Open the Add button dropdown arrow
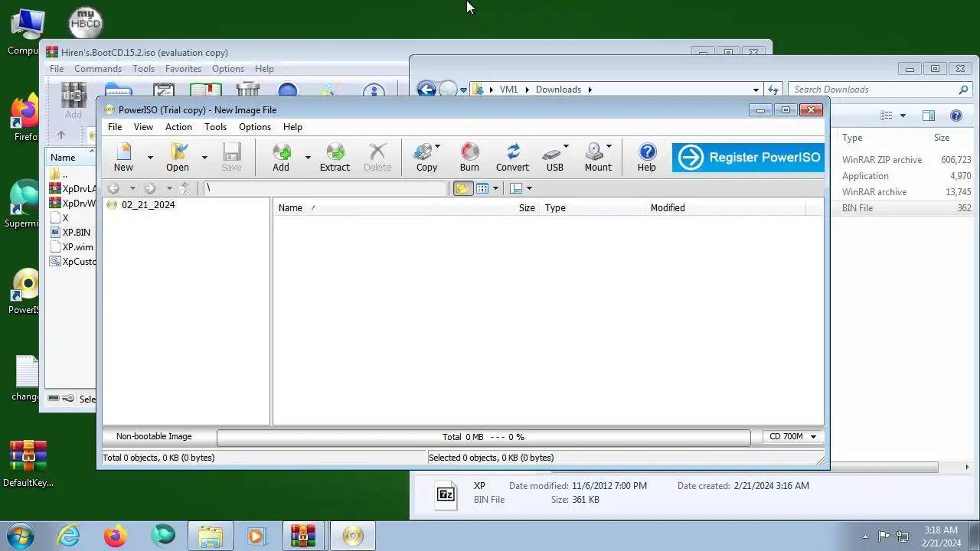 click(x=308, y=157)
